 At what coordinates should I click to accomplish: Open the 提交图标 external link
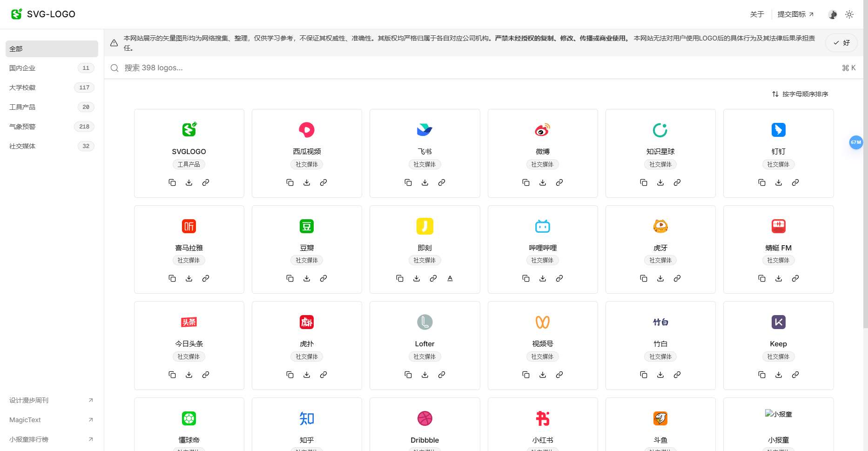coord(795,14)
